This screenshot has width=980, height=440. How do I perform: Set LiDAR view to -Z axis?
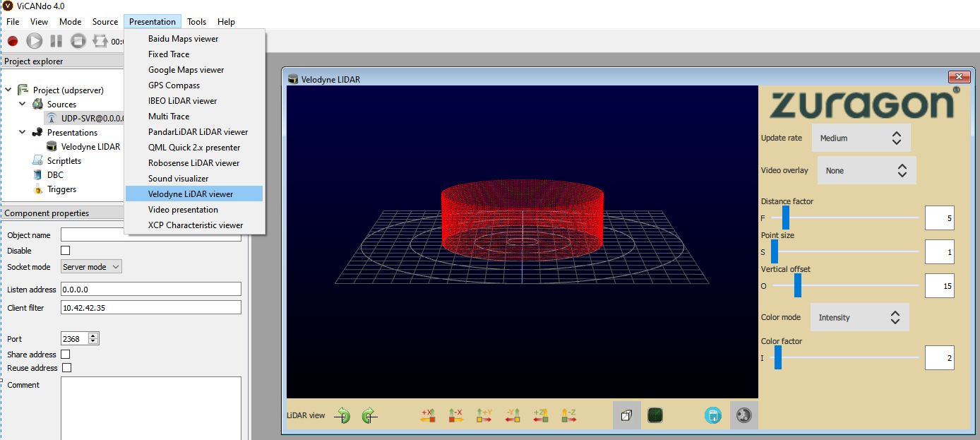click(569, 415)
